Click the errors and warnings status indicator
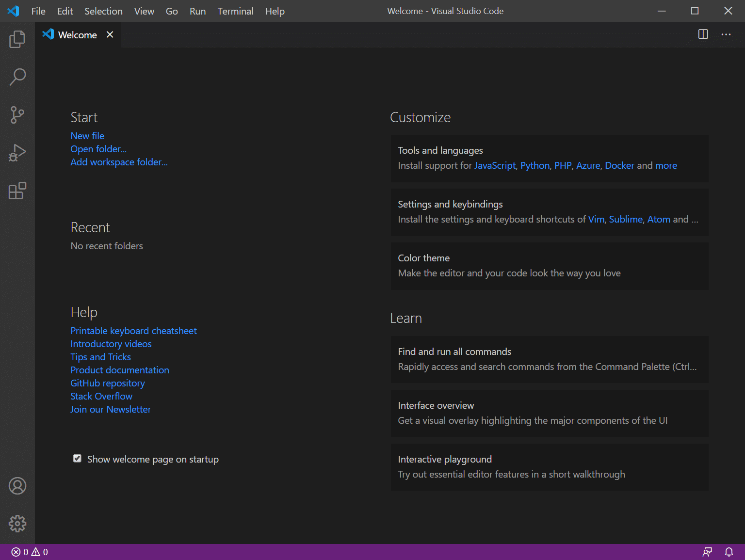Viewport: 745px width, 560px height. [27, 552]
